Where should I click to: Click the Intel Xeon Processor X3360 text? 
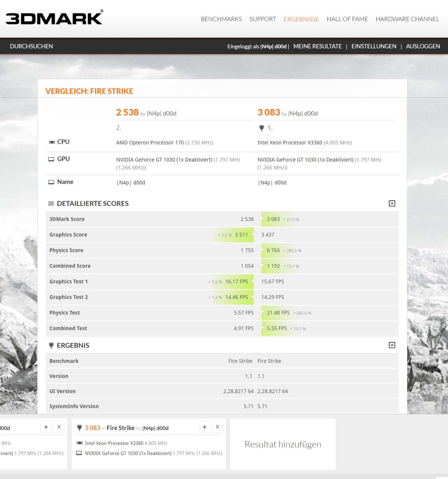coord(290,143)
